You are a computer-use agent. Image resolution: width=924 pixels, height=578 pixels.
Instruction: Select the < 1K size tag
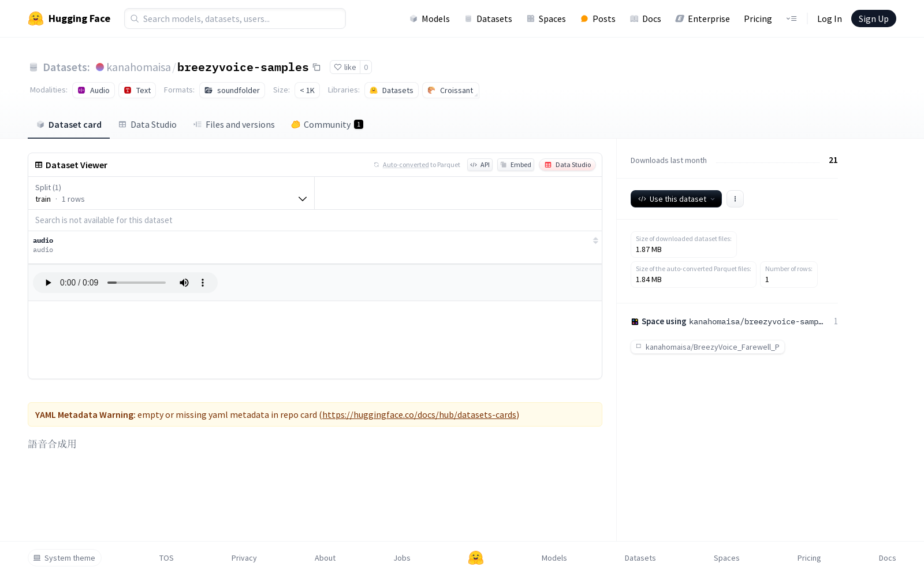(307, 90)
